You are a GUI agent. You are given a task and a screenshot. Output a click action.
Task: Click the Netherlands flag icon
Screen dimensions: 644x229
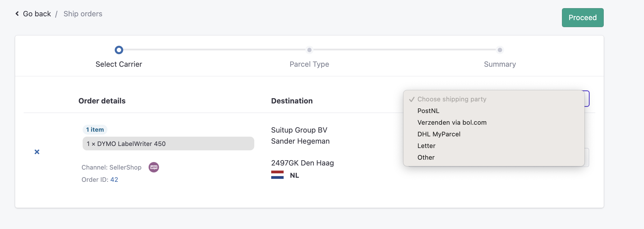click(277, 175)
